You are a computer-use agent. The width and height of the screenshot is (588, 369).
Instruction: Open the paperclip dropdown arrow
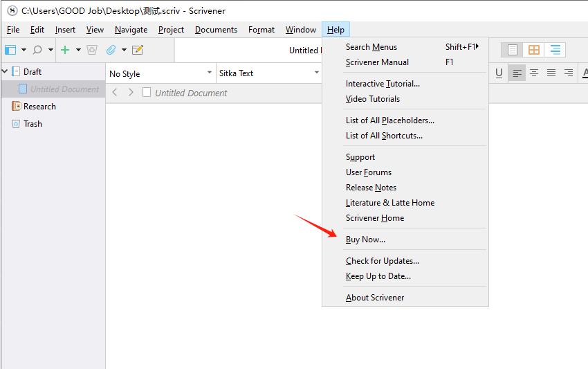point(124,50)
